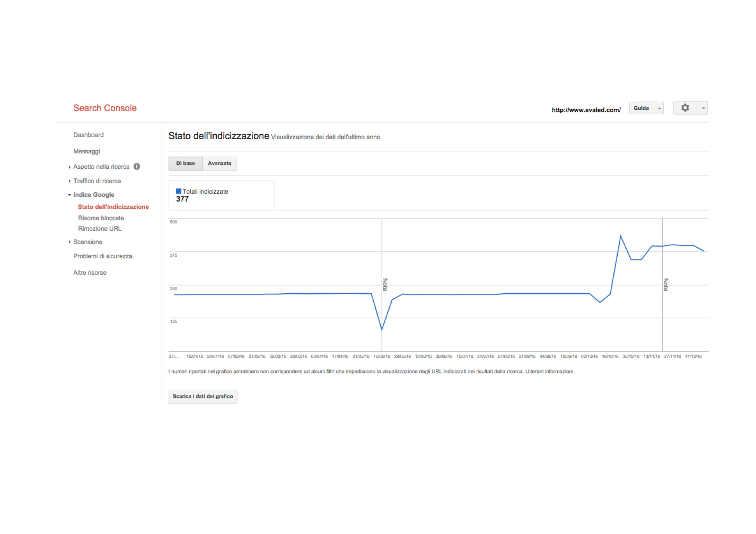Expand Traffico di ricerca section
This screenshot has height=534, width=756.
pyautogui.click(x=69, y=181)
